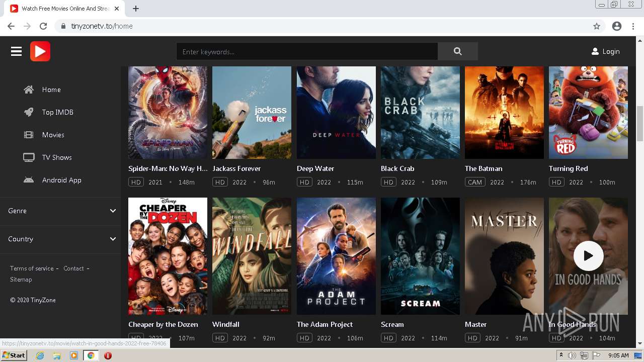644x362 pixels.
Task: Open the Spider-Man: No Way Home title
Action: [x=168, y=168]
